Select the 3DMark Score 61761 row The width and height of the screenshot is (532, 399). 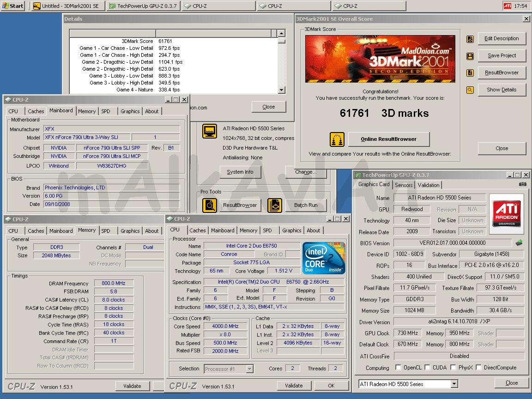pos(173,41)
